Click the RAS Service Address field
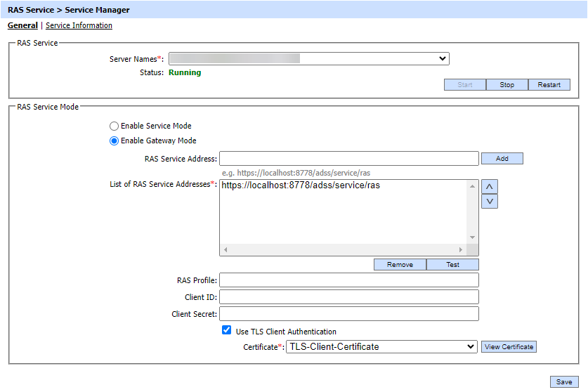 [x=348, y=159]
